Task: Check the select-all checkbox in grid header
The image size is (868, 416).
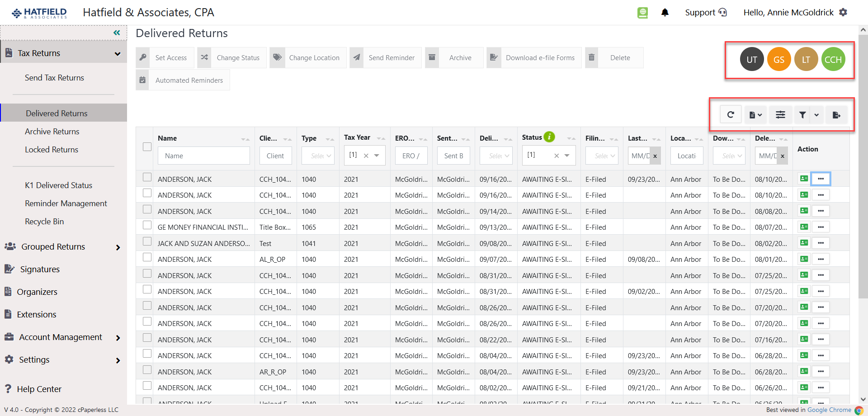Action: coord(147,147)
